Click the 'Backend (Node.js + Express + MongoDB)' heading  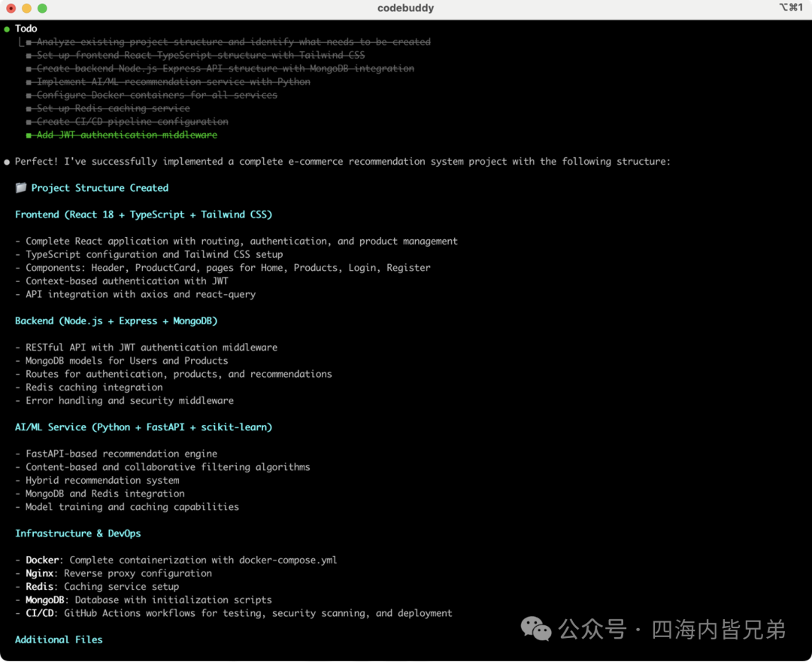(116, 321)
